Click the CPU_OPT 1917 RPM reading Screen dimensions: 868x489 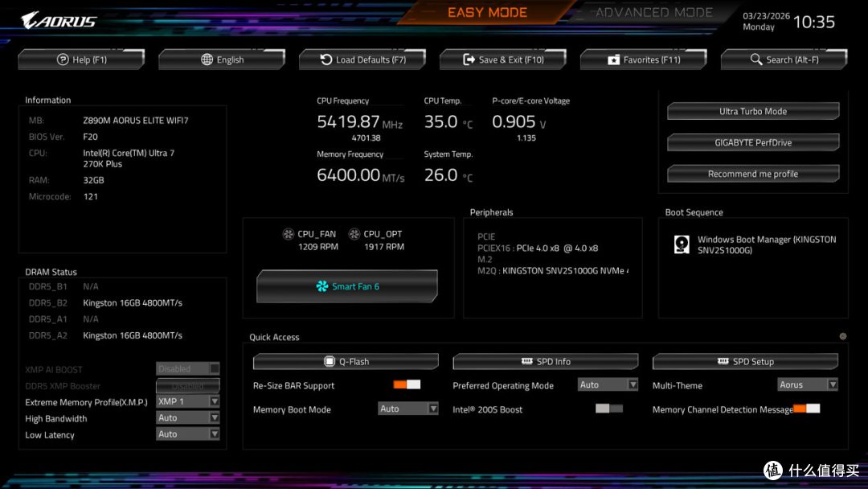click(383, 247)
